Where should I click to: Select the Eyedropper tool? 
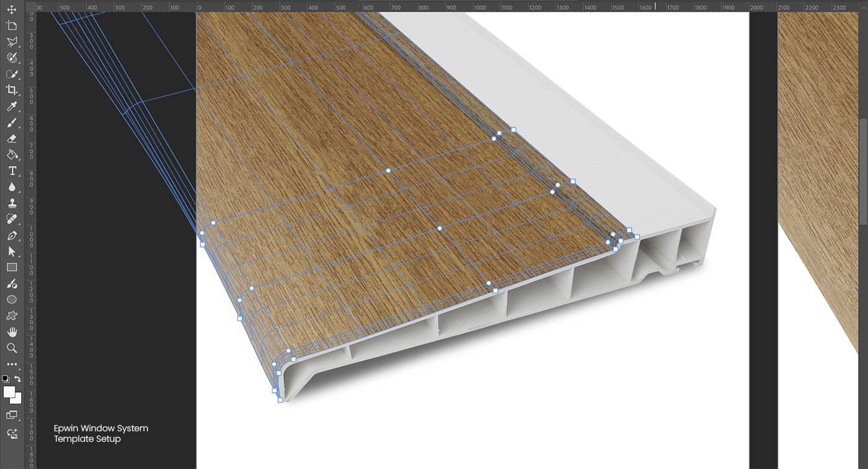click(12, 107)
